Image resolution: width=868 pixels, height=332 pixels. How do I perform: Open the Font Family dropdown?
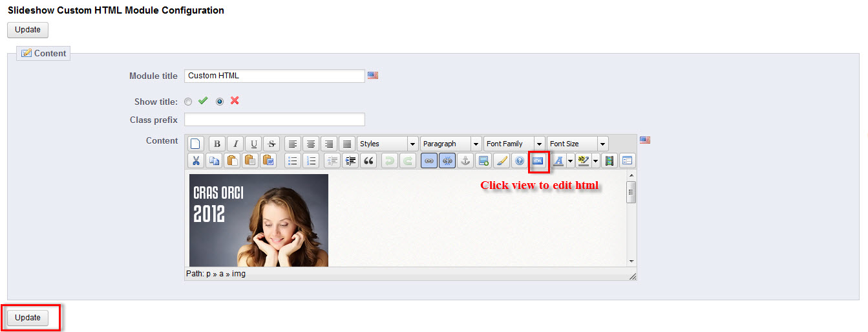(514, 144)
